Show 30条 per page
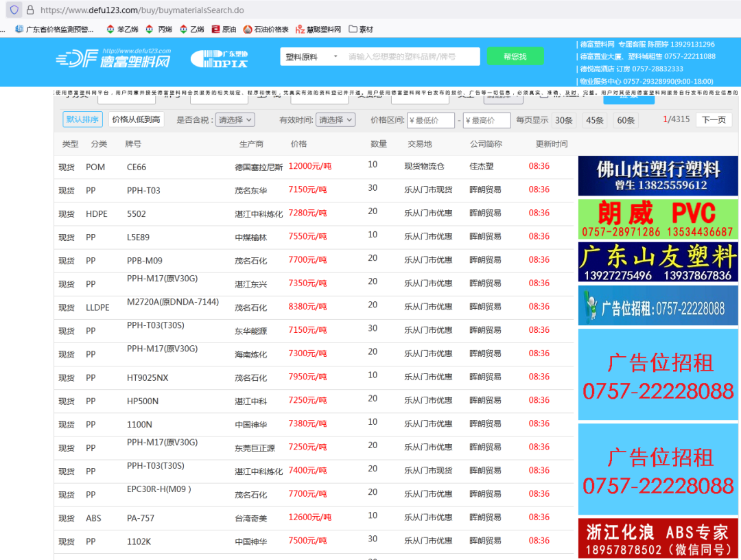Viewport: 741px width, 560px height. [x=563, y=121]
